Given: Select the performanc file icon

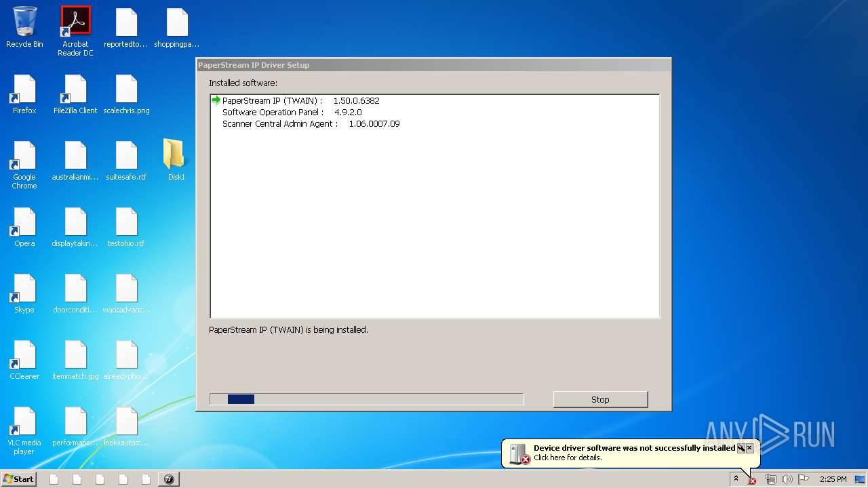Looking at the screenshot, I should tap(75, 426).
